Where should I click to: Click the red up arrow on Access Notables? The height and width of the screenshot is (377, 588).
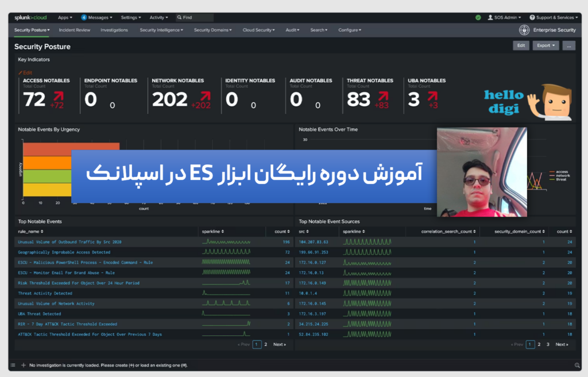point(59,96)
